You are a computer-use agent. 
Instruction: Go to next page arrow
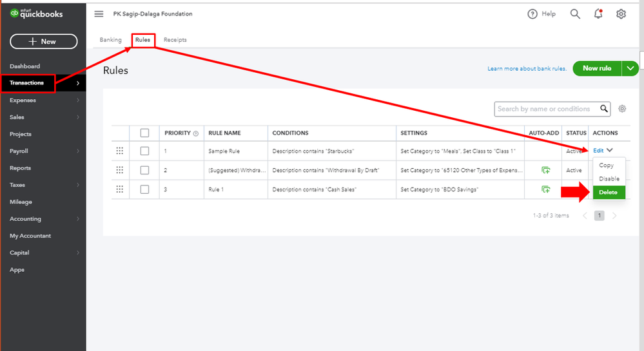coord(614,216)
